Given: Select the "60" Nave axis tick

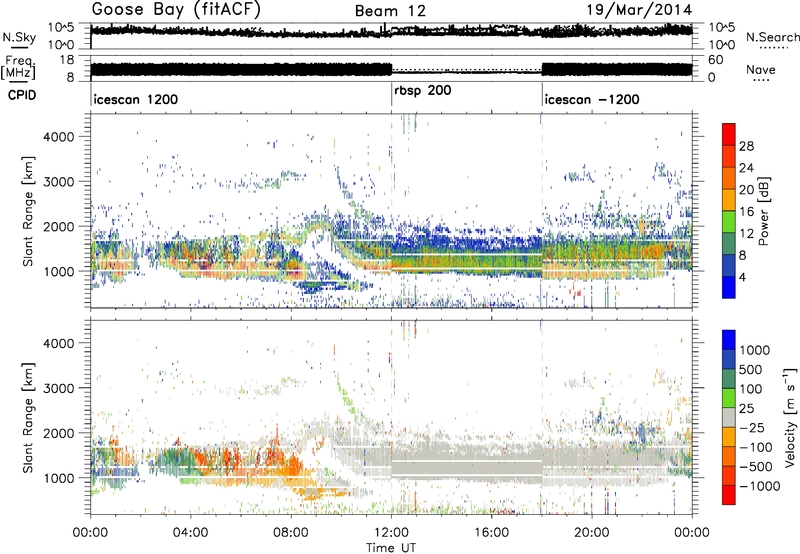Looking at the screenshot, I should [716, 60].
